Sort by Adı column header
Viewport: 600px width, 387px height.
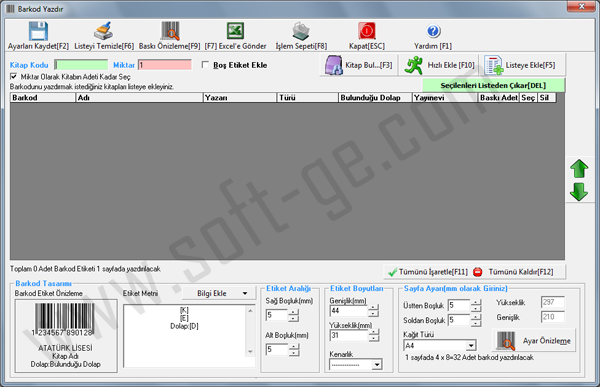pos(139,98)
